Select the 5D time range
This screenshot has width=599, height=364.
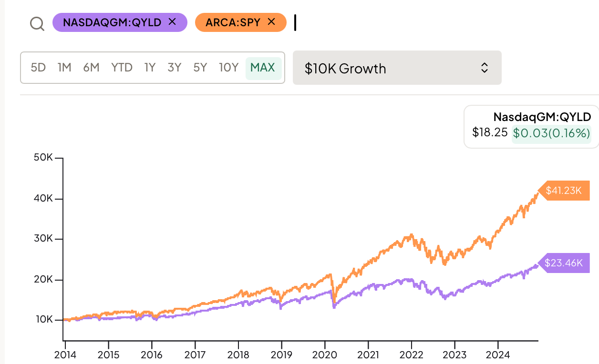click(38, 68)
